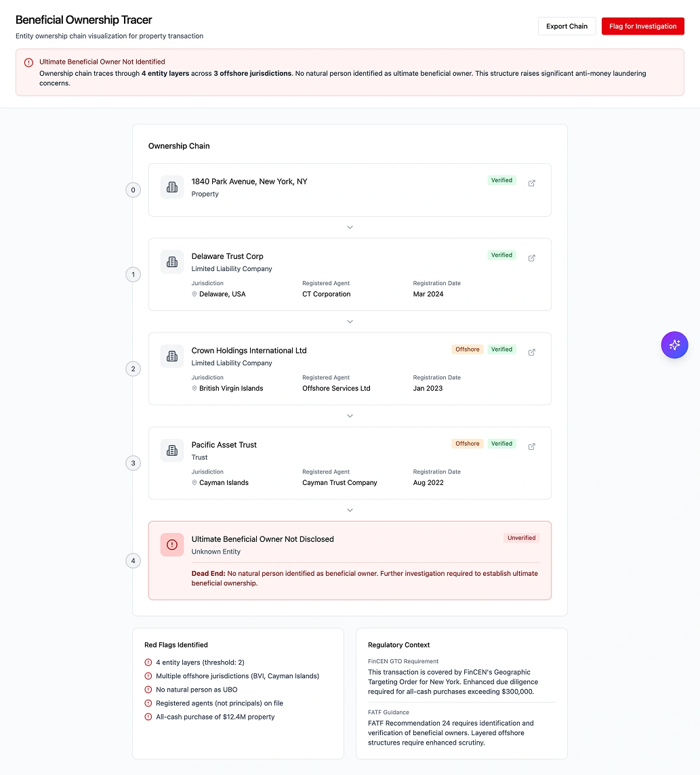Click building icon beside Delaware Trust Corp

click(172, 262)
